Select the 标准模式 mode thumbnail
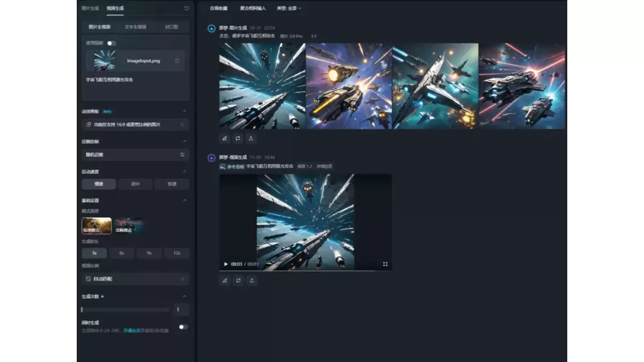The height and width of the screenshot is (362, 644). point(97,226)
